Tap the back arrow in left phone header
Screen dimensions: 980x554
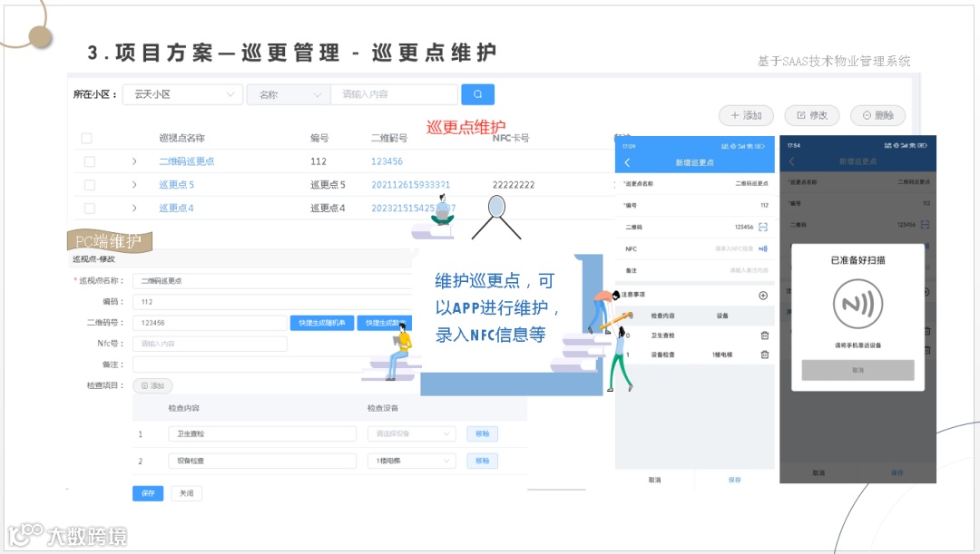(x=628, y=162)
